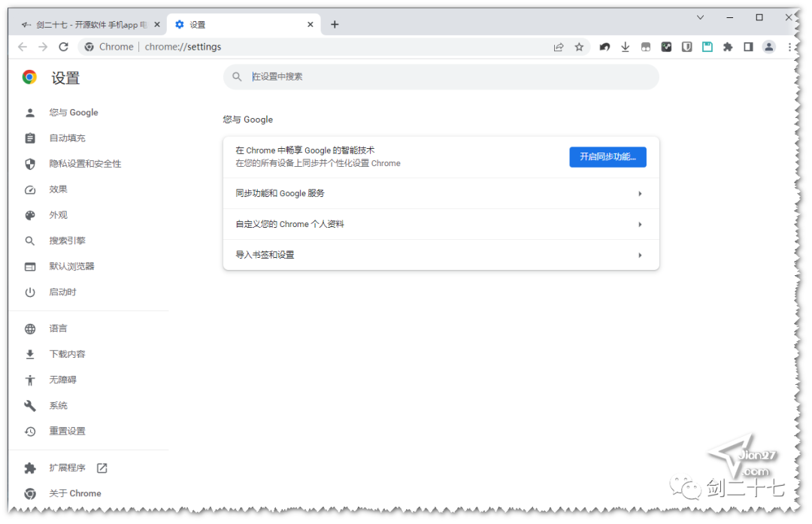Click the dark square extension icon

(x=666, y=47)
